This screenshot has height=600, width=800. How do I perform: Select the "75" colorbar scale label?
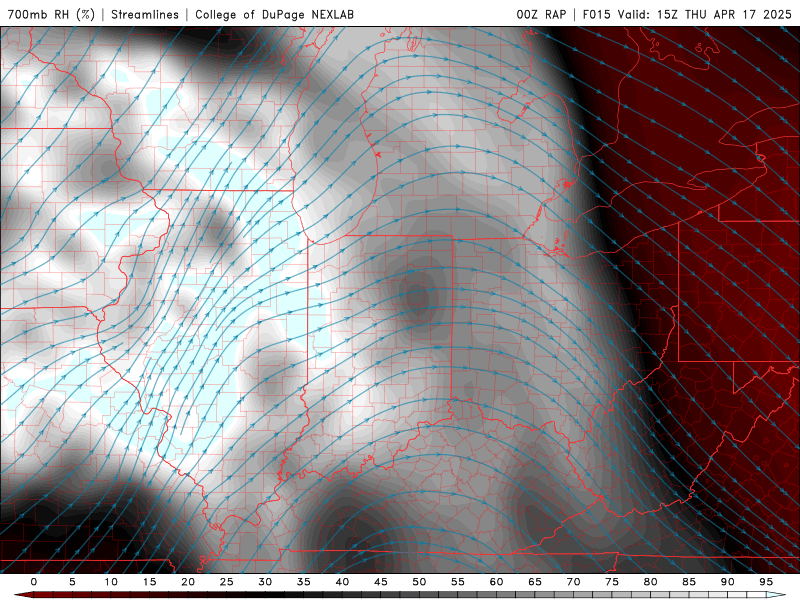(x=612, y=582)
